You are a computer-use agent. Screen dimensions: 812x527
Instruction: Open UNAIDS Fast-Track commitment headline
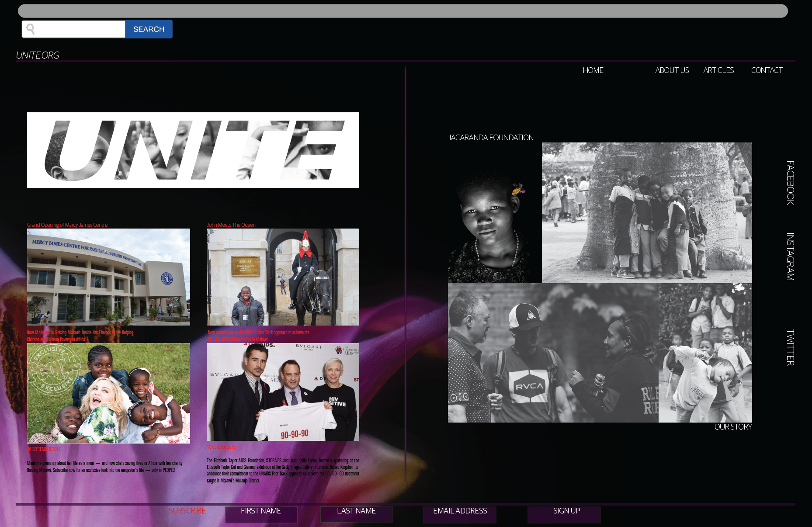pos(258,336)
